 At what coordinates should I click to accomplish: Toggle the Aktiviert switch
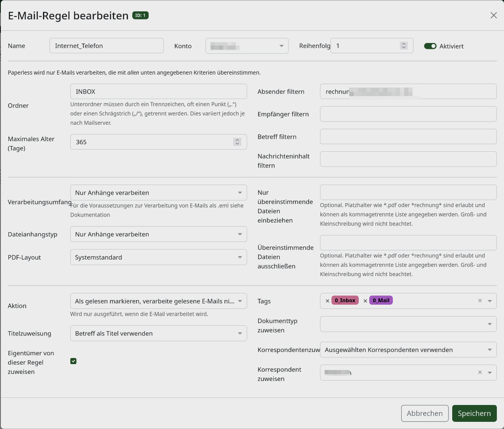pyautogui.click(x=430, y=46)
